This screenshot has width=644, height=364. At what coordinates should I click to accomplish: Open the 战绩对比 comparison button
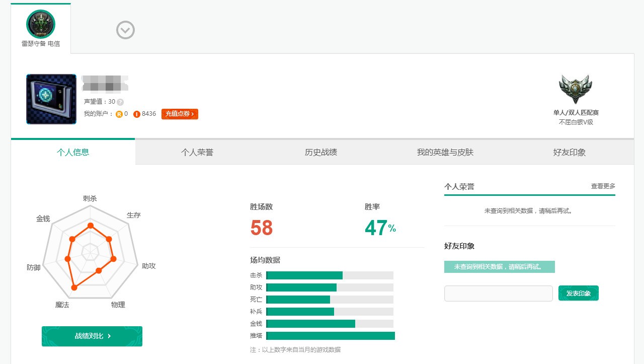(x=92, y=336)
